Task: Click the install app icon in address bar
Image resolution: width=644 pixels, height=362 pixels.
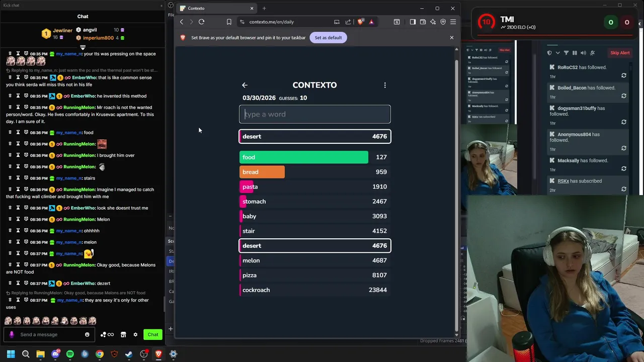Action: [337, 22]
